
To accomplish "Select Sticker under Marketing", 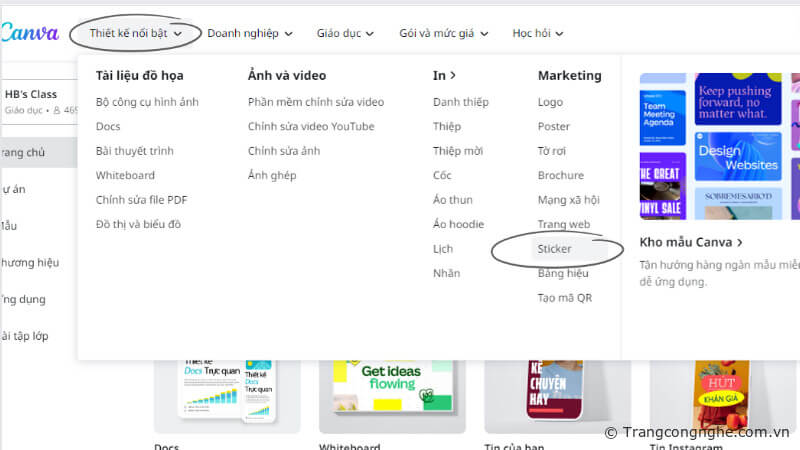I will [x=555, y=249].
